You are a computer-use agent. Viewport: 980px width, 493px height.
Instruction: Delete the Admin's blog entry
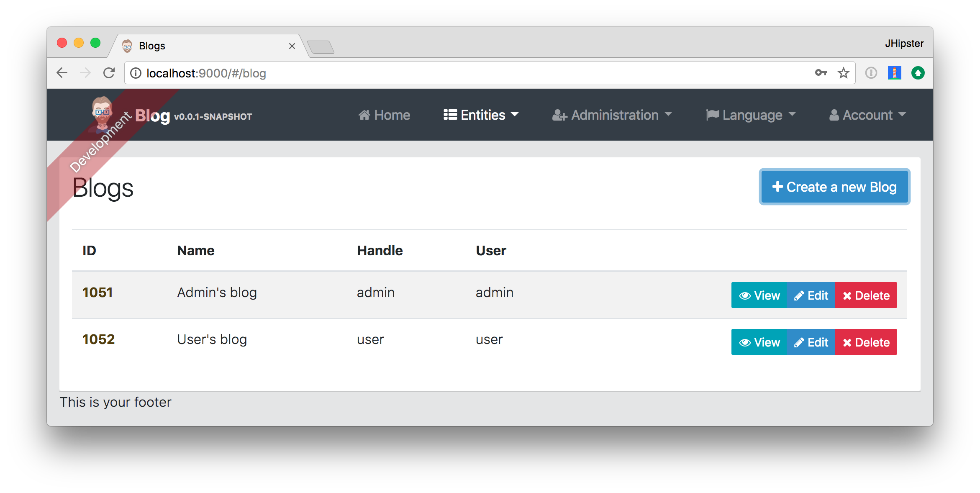[x=866, y=295]
